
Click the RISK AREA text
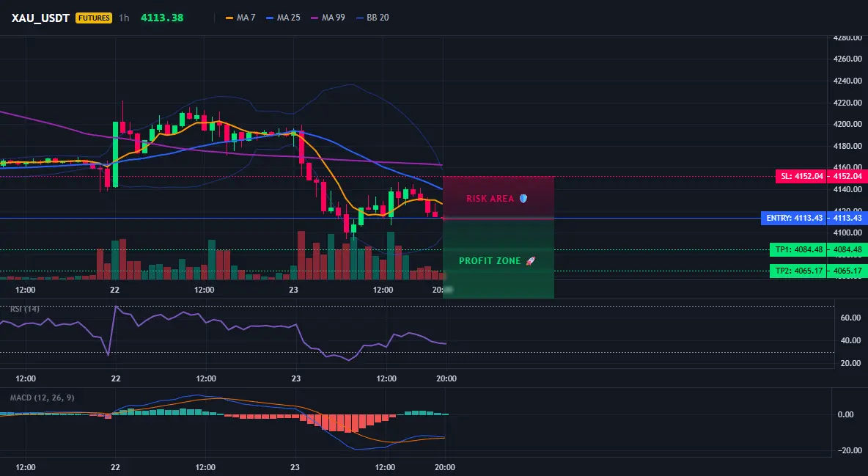(490, 198)
